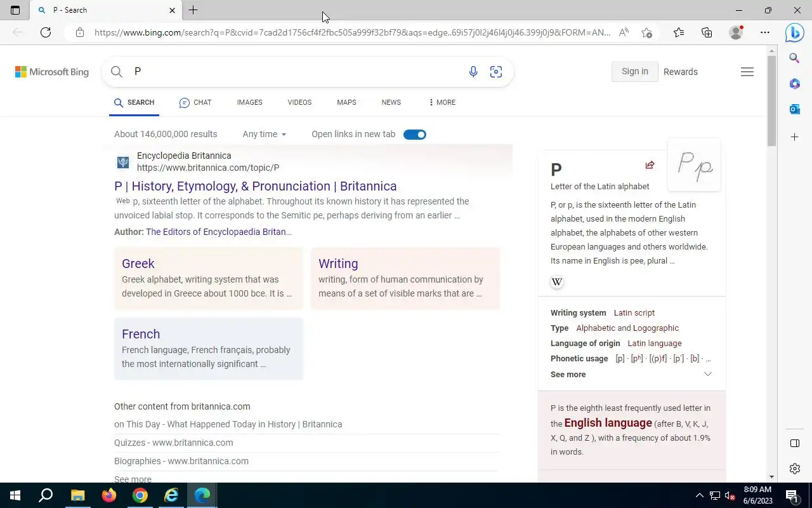Screen dimensions: 812x508
Task: Click the browser profile avatar
Action: coord(736,32)
